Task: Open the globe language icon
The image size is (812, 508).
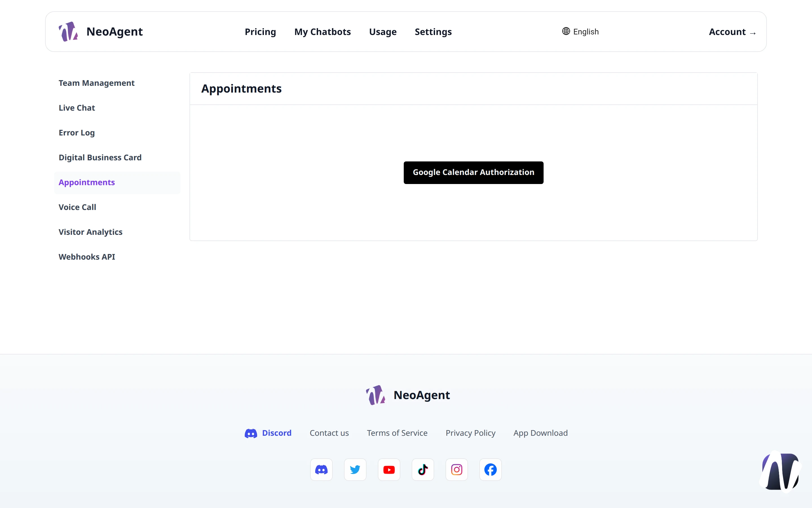Action: click(x=566, y=31)
